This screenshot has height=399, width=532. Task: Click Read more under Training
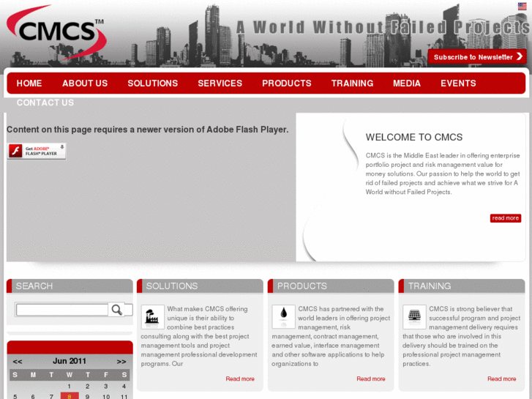click(501, 379)
